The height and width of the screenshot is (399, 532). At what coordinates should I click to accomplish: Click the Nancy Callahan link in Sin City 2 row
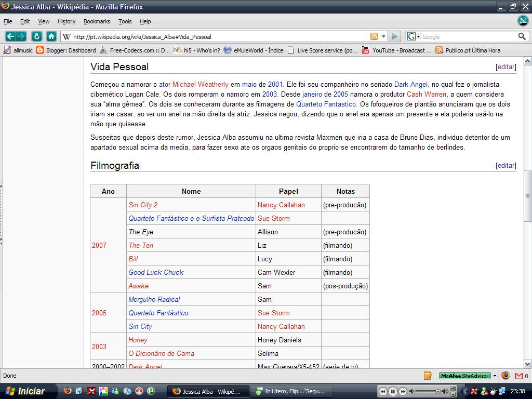(281, 205)
